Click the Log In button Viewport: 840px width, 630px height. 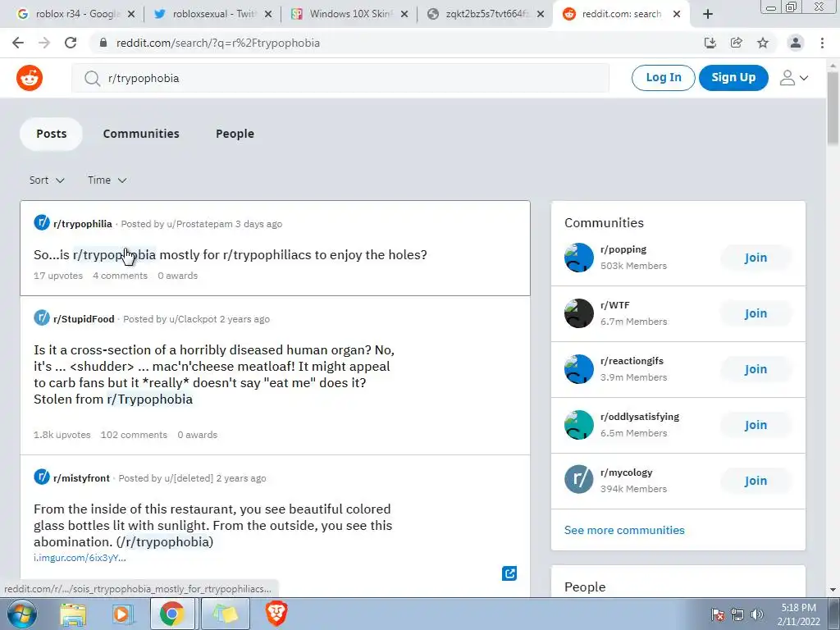pos(663,78)
